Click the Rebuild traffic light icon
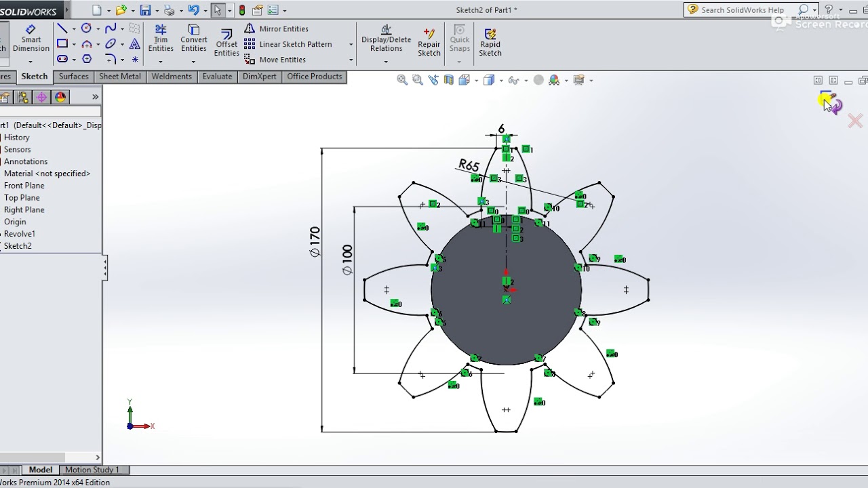The image size is (868, 488). coord(242,10)
